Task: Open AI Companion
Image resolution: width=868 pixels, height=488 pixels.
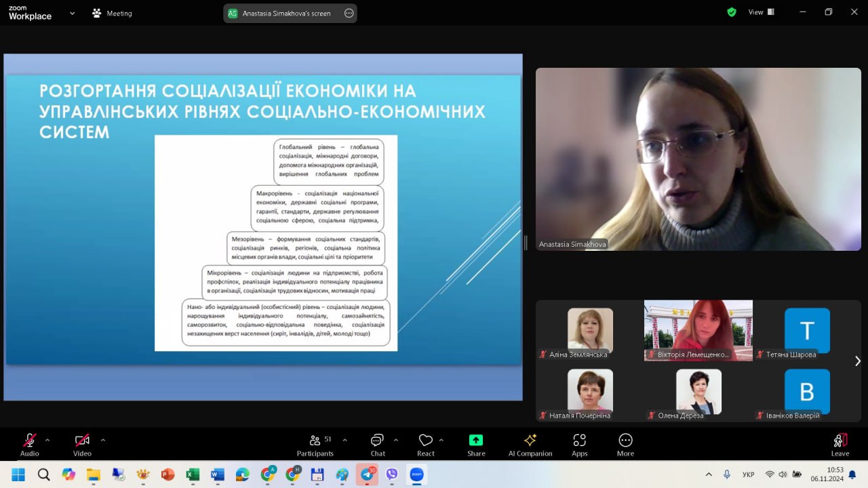Action: [530, 445]
